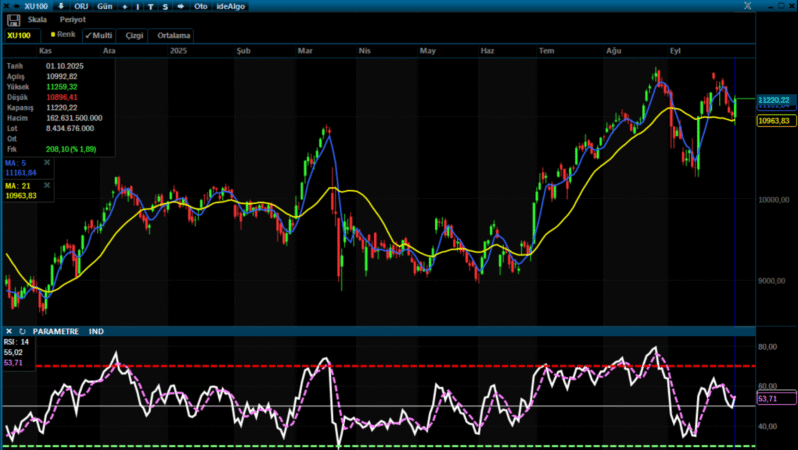The height and width of the screenshot is (450, 798).
Task: Open the Periyot menu
Action: (x=72, y=19)
